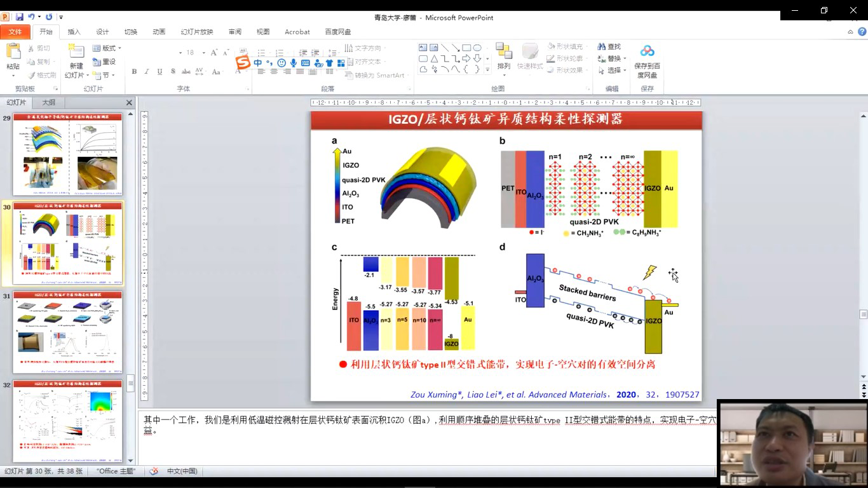Toggle bold formatting
This screenshot has height=488, width=868.
(134, 72)
